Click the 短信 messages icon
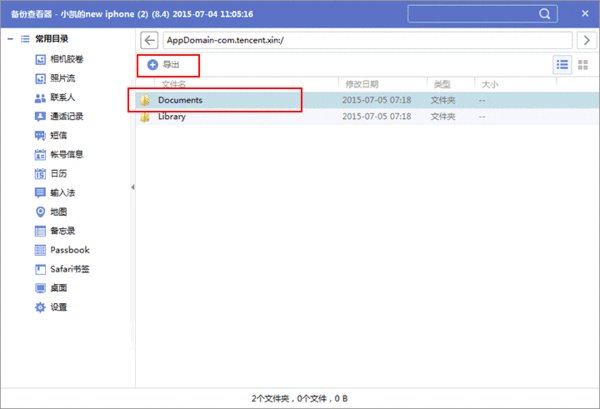The height and width of the screenshot is (409, 600). 40,135
